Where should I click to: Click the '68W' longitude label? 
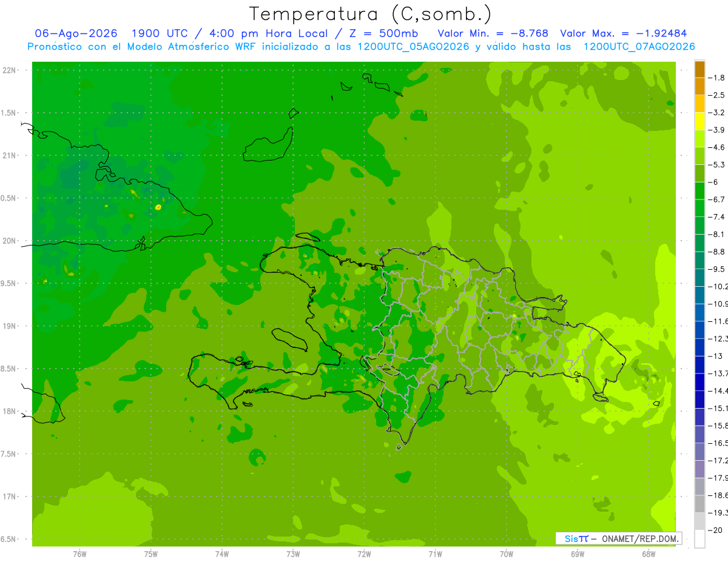[x=649, y=554]
